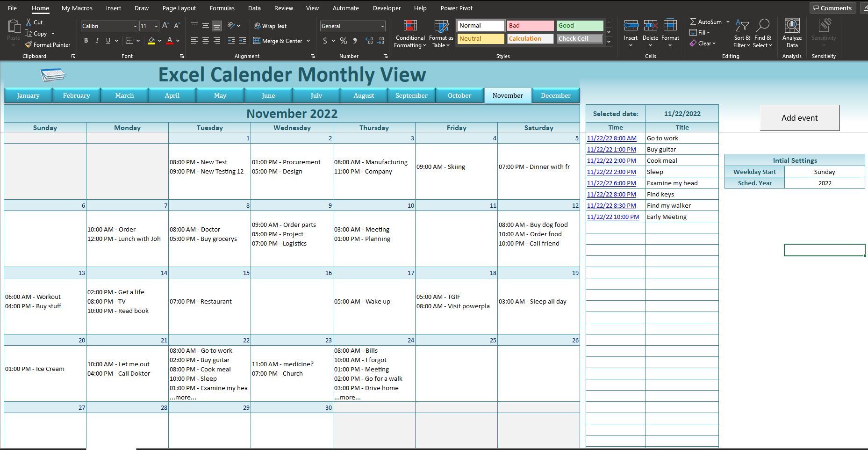Open the General number format dropdown
Image resolution: width=868 pixels, height=450 pixels.
[x=382, y=26]
